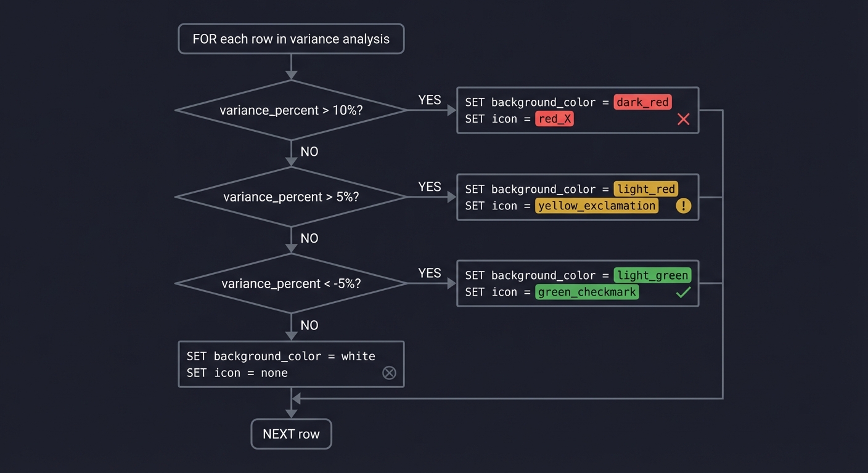
Task: Expand the NO branch below the 5% check
Action: pos(309,238)
